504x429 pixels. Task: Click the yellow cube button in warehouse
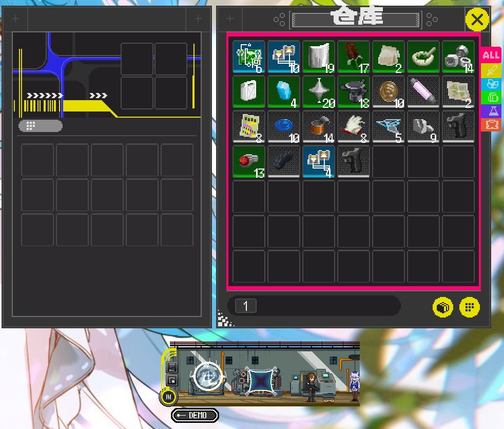point(443,307)
